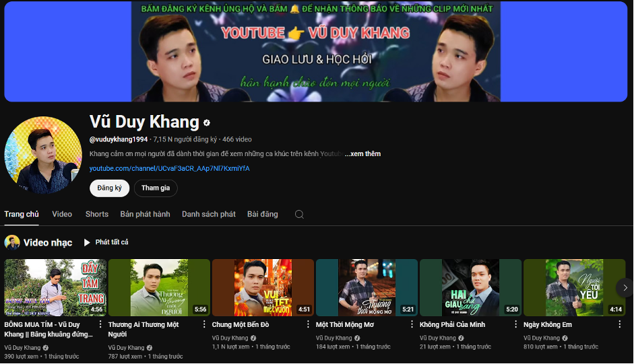Viewport: 634px width, 364px height.
Task: Click the 466 video count text
Action: [x=237, y=139]
